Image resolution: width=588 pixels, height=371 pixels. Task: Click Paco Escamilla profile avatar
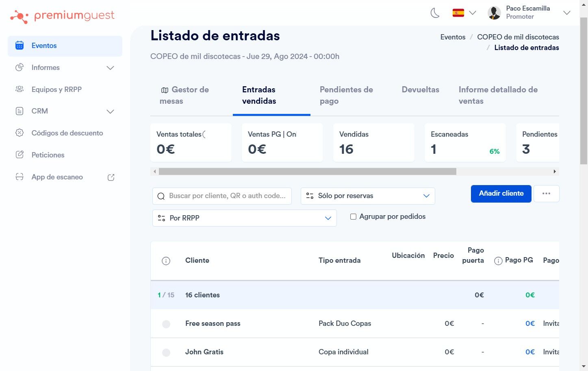tap(494, 13)
